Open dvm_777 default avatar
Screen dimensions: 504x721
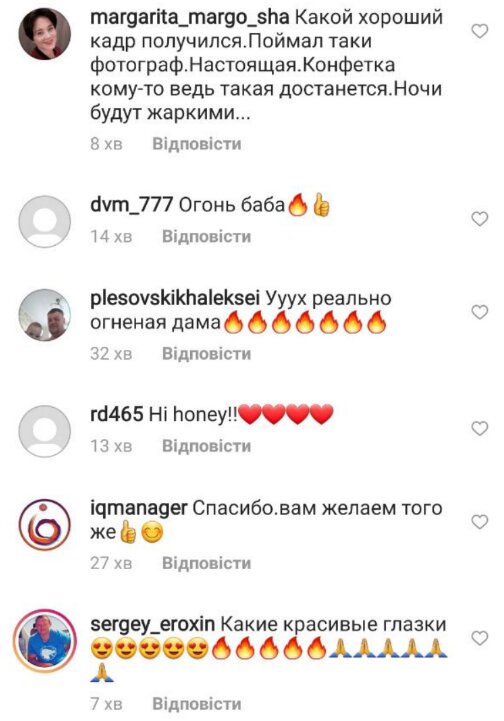pos(45,222)
